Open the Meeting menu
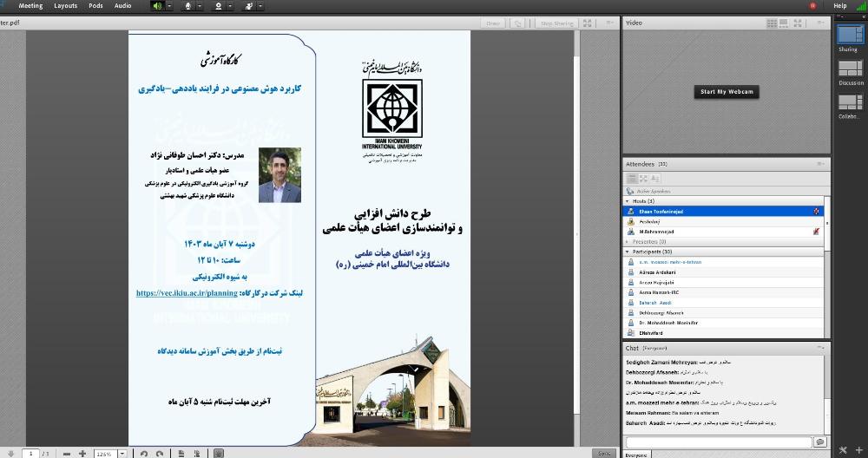 point(30,6)
